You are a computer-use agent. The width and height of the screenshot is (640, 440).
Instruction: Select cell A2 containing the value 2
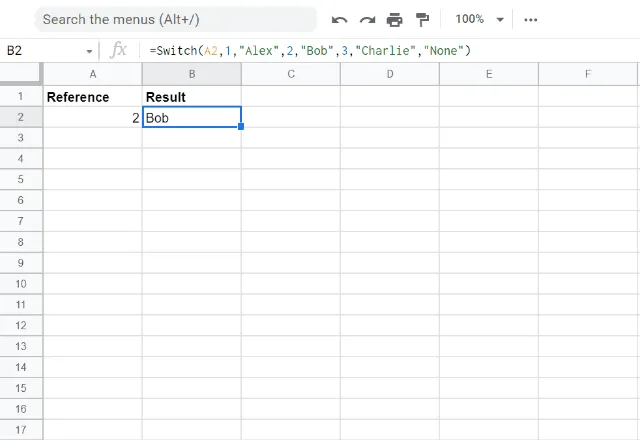click(93, 118)
